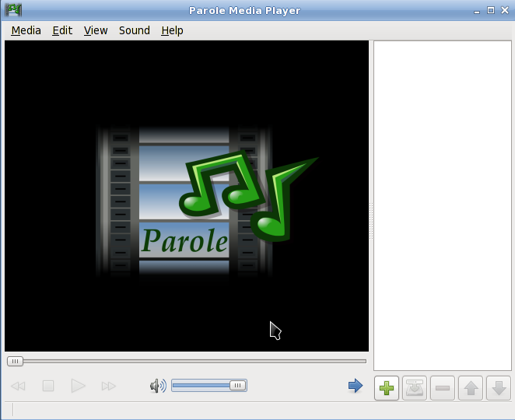The image size is (515, 420).
Task: Hide playlist with the blue arrow button
Action: coord(356,386)
